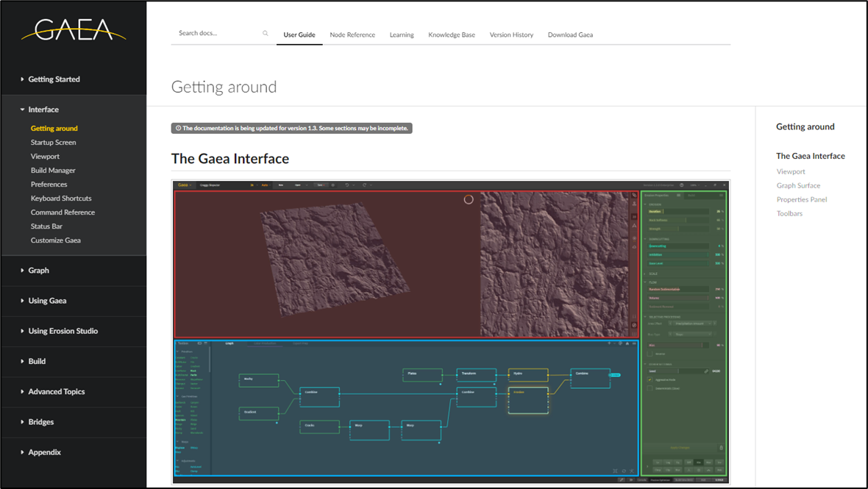Click the redo icon in the screenshot toolbar
The image size is (868, 489).
click(364, 185)
